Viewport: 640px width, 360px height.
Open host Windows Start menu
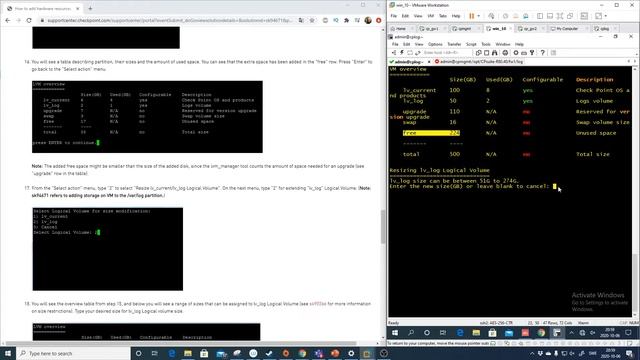8,353
